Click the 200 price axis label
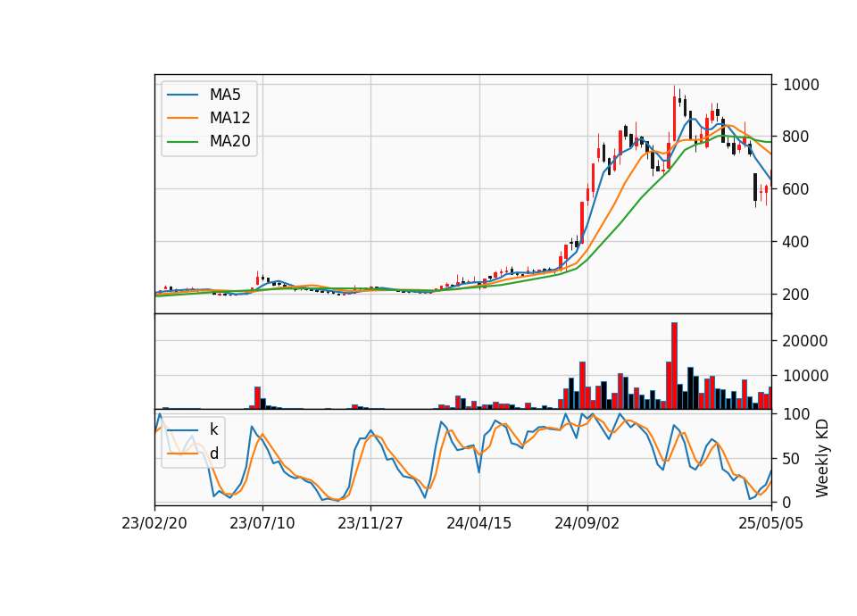This screenshot has height=616, width=857. click(x=795, y=294)
